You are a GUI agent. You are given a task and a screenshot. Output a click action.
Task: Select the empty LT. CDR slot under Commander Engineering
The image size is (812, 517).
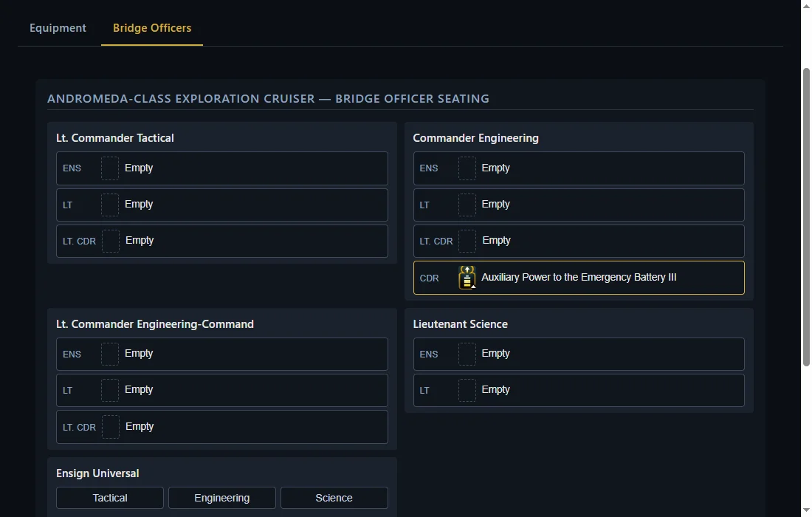[579, 241]
